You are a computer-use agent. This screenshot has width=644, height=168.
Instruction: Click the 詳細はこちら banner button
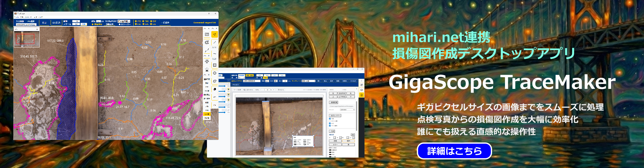coord(454,151)
